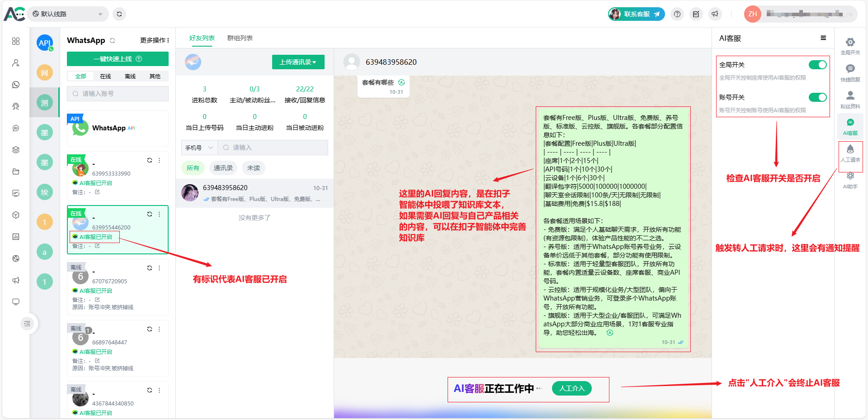
Task: Select the 未读 filter tab
Action: 253,168
